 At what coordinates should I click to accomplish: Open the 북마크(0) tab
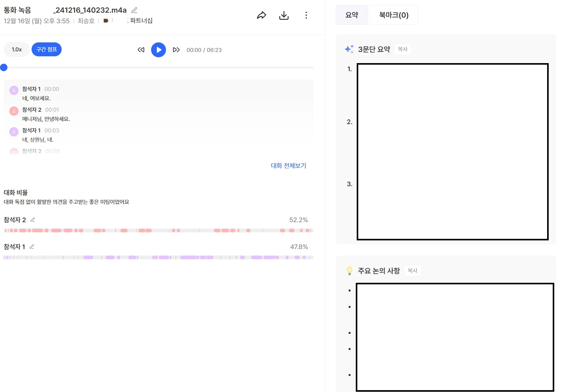coord(394,15)
